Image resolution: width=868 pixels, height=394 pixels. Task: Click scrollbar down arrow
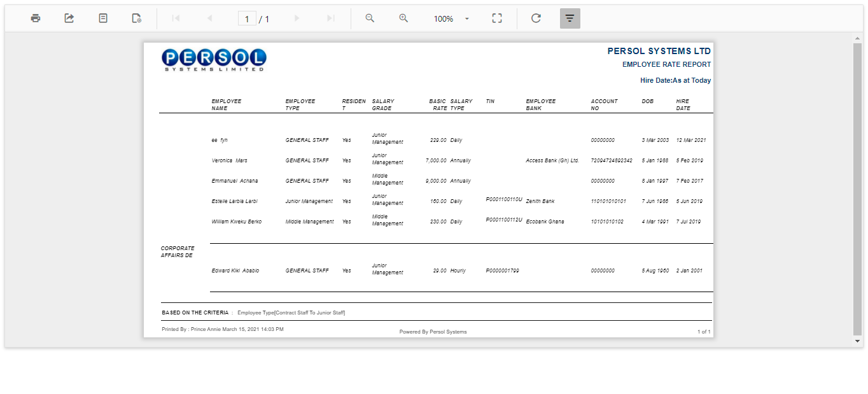click(x=857, y=341)
